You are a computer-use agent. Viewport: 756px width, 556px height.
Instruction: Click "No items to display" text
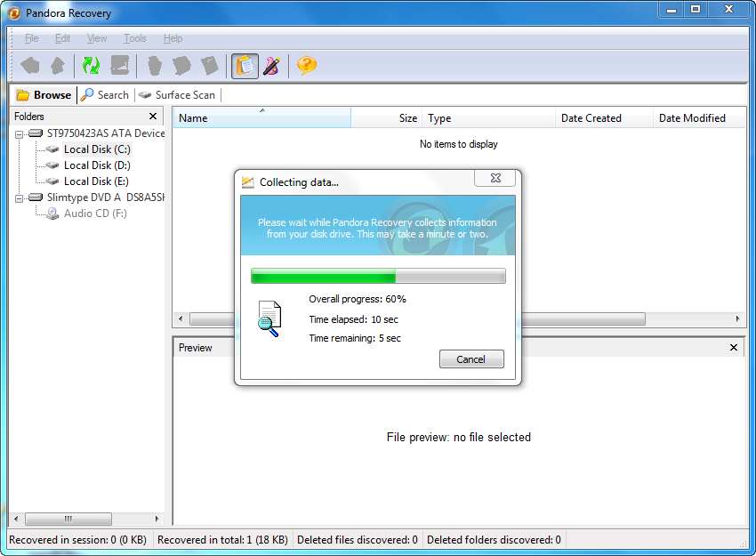pos(459,144)
